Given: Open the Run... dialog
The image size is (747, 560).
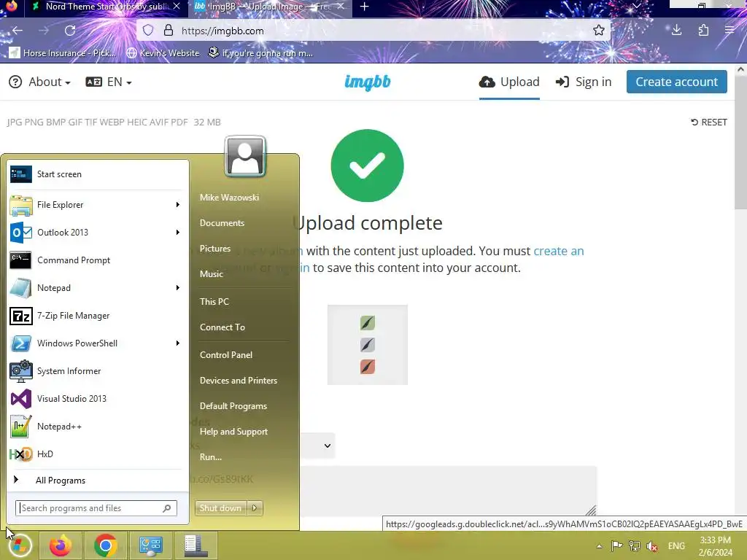Looking at the screenshot, I should pos(211,456).
